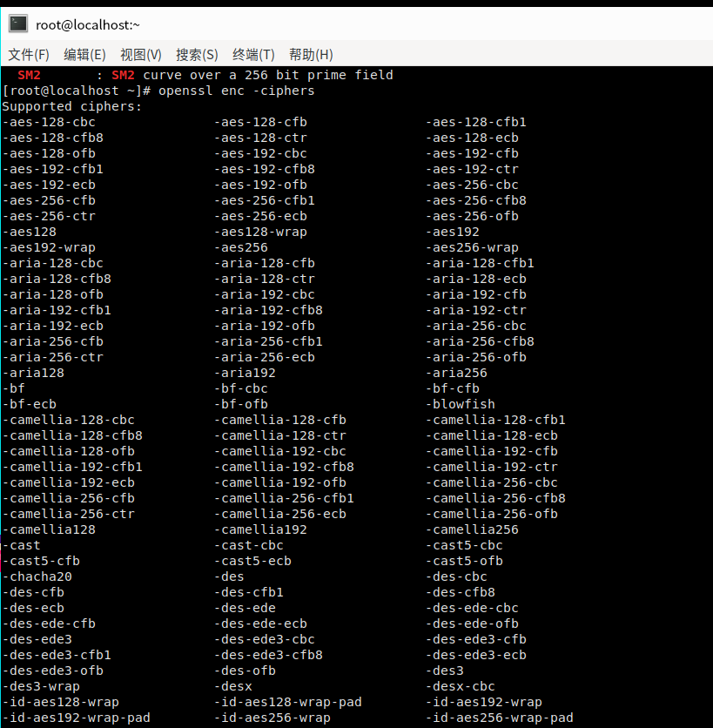This screenshot has width=713, height=728.
Task: Click the -des3-wrap entry
Action: [x=41, y=687]
